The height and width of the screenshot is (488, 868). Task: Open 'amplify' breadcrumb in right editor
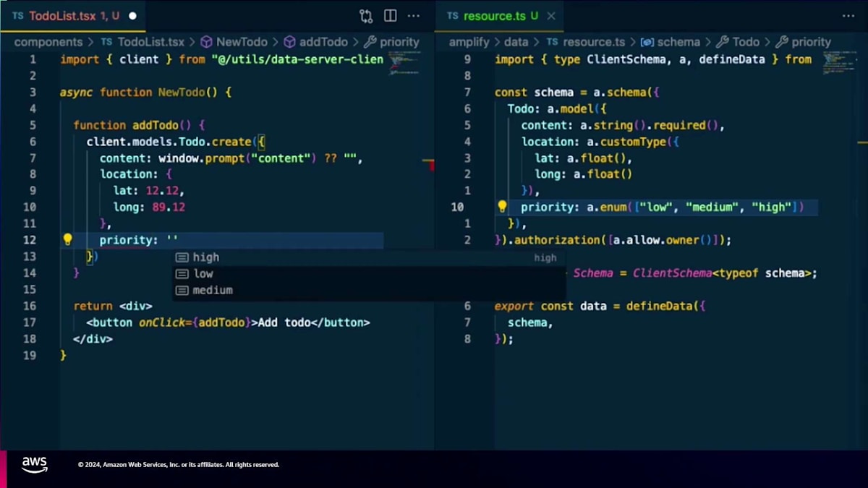[469, 42]
